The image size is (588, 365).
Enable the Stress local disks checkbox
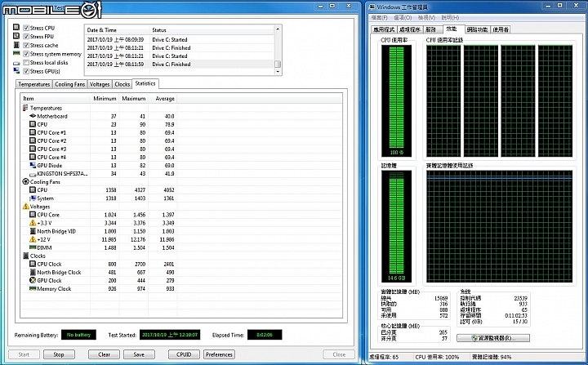point(26,62)
